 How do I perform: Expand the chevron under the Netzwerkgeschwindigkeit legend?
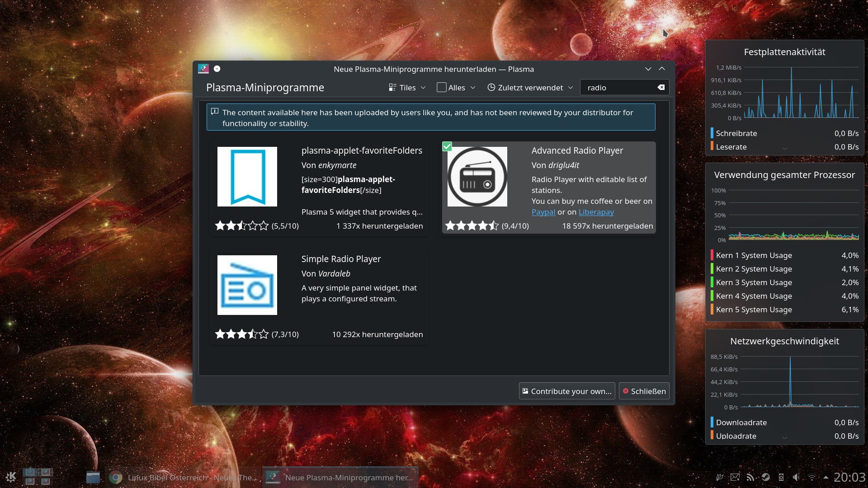tap(785, 437)
